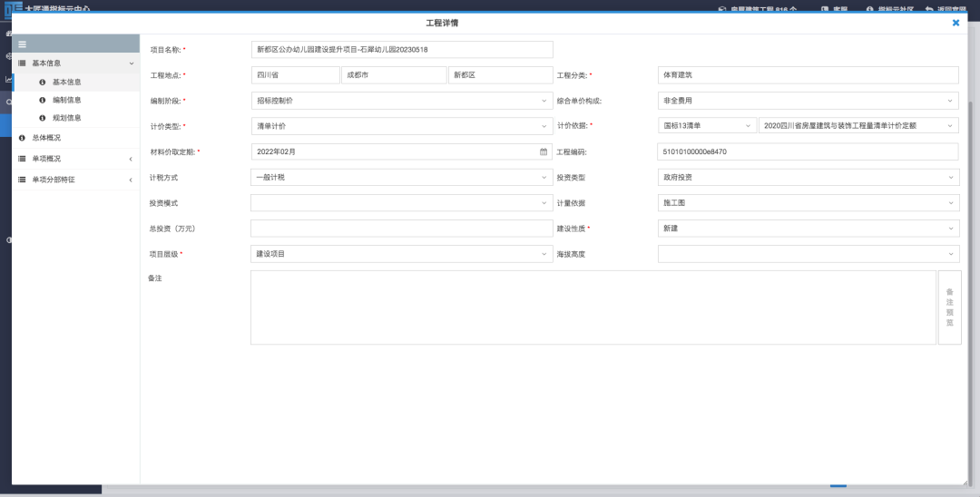The width and height of the screenshot is (980, 497).
Task: Click the 工程分类 field showing 体育建筑
Action: (808, 75)
